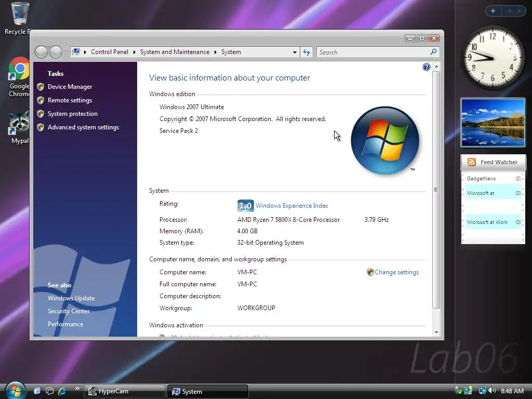Click the shield icon beside System protection
This screenshot has height=399, width=532.
click(x=41, y=114)
